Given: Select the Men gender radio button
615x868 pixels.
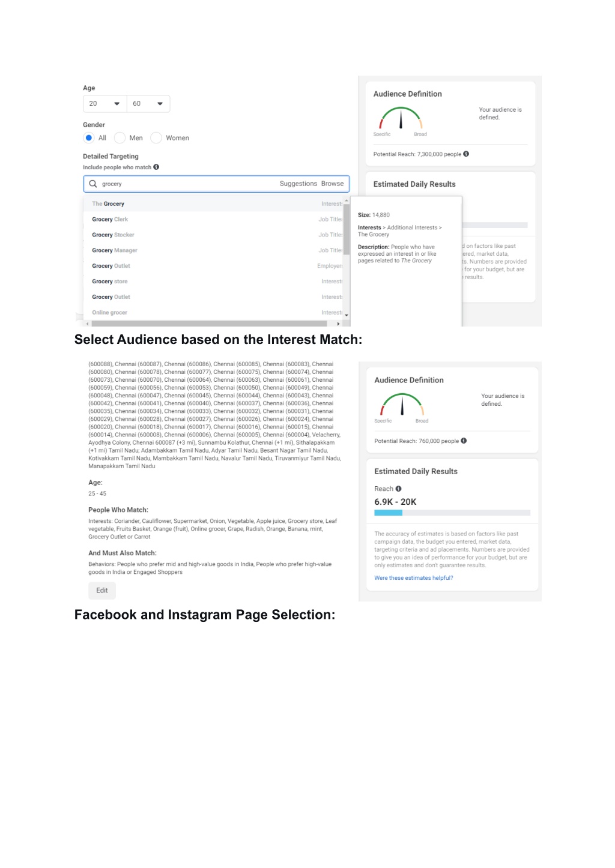Looking at the screenshot, I should [120, 138].
